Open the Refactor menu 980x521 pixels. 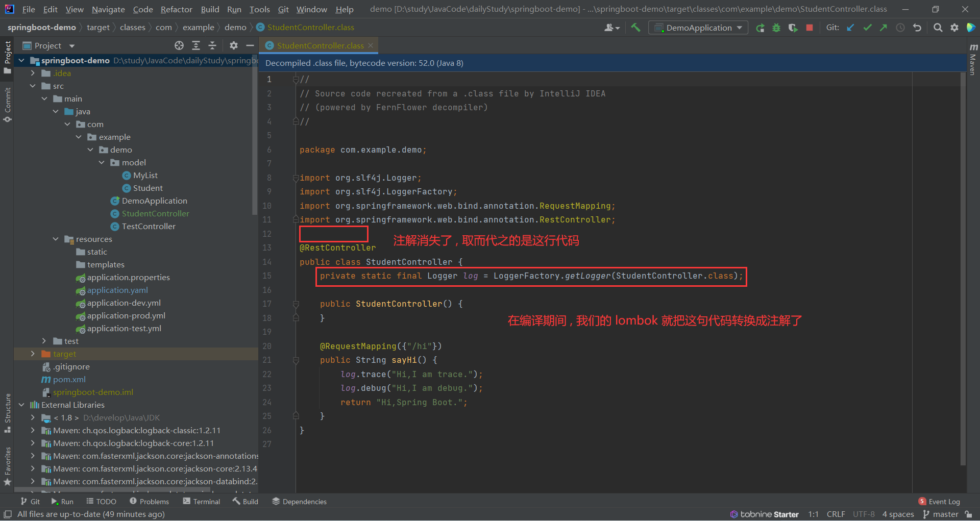(176, 9)
